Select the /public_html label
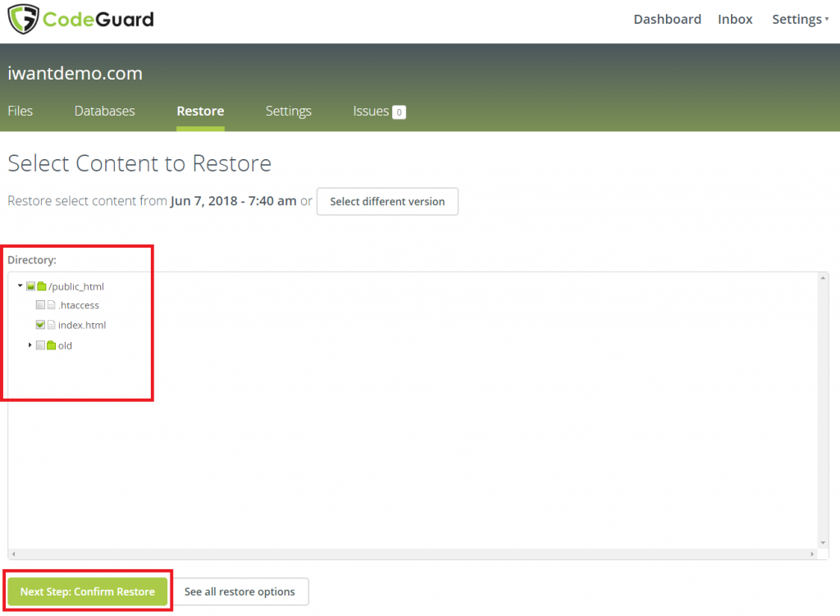Screen dimensions: 840x616 click(x=76, y=286)
